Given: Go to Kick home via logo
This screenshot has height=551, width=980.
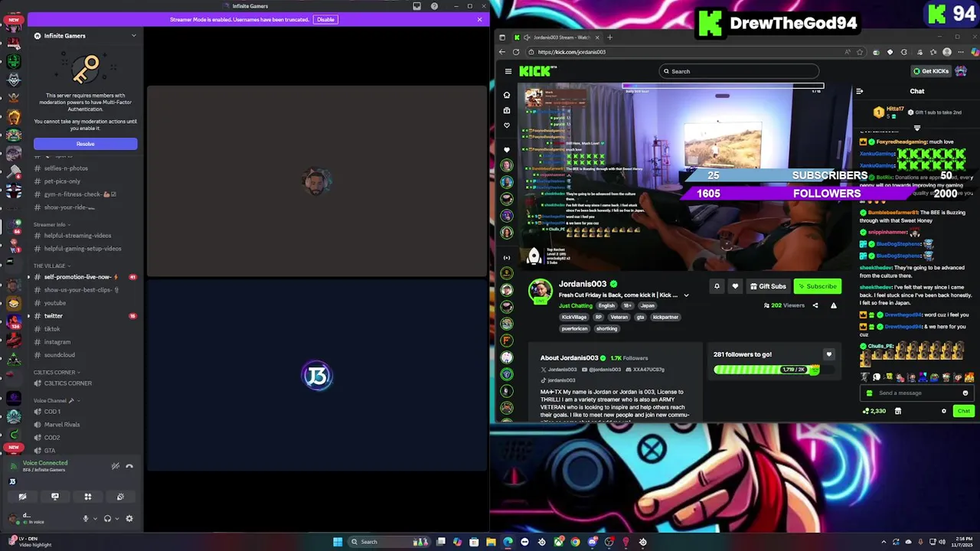Looking at the screenshot, I should pos(538,71).
